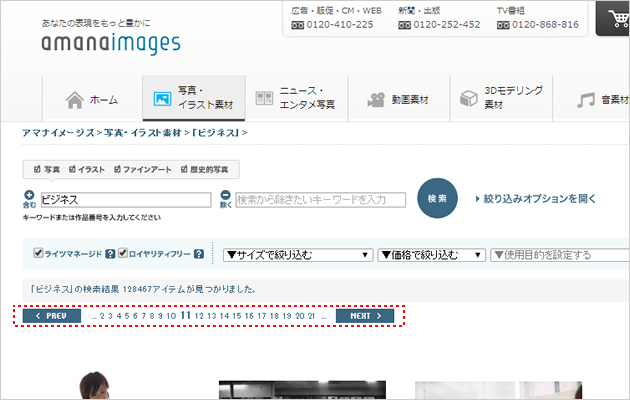The image size is (630, 400).
Task: Go to page 2
Action: (102, 316)
